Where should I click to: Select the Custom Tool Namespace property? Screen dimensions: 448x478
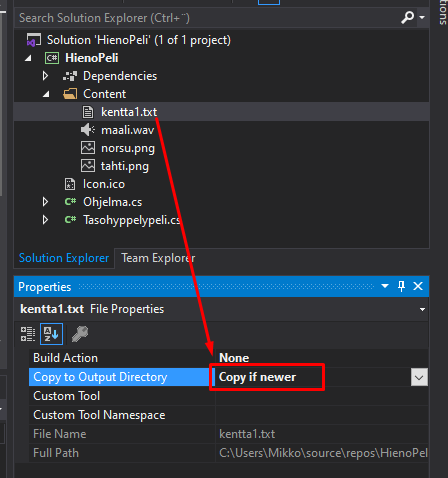pos(229,415)
